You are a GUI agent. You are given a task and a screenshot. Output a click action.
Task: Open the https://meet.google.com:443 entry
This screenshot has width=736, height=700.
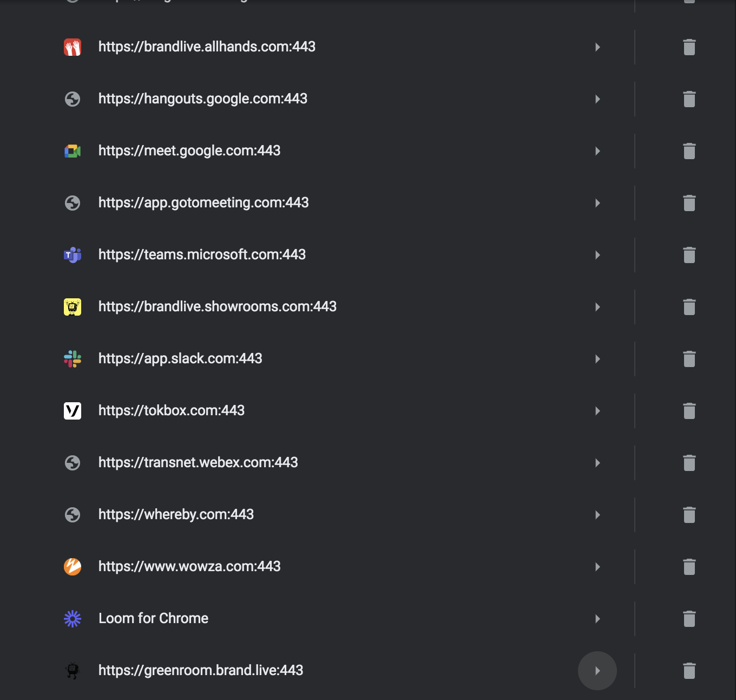[x=189, y=151]
